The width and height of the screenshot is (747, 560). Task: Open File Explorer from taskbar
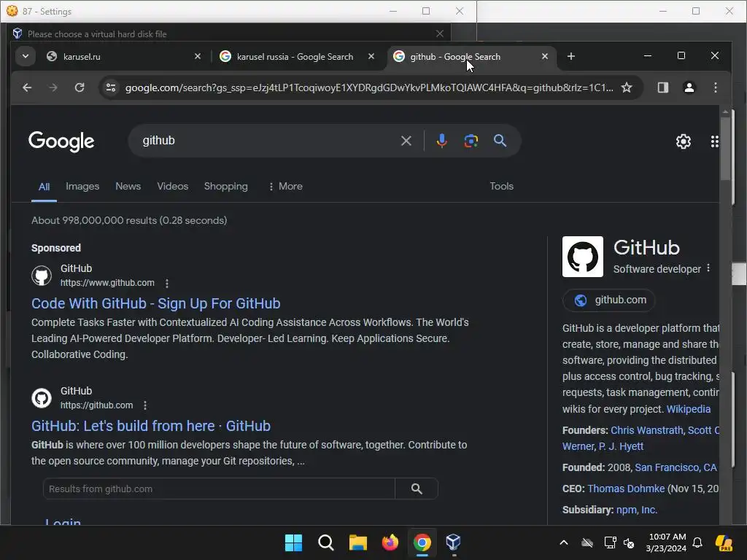coord(357,542)
